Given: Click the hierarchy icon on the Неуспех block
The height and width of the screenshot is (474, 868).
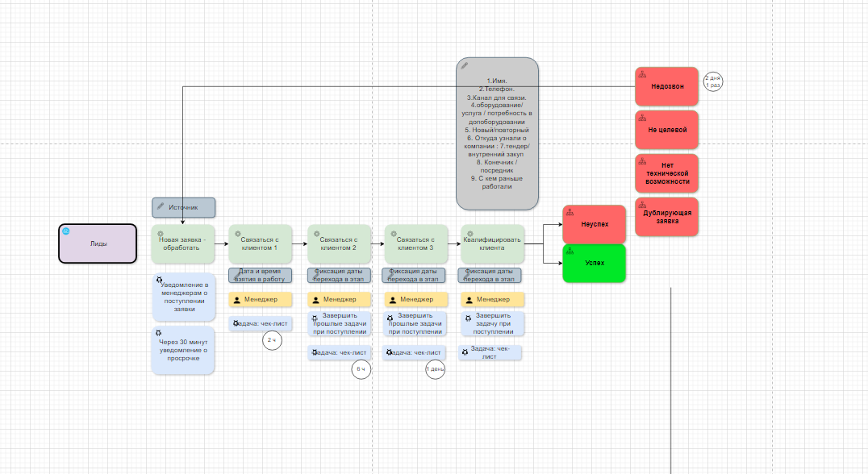Looking at the screenshot, I should tap(570, 212).
